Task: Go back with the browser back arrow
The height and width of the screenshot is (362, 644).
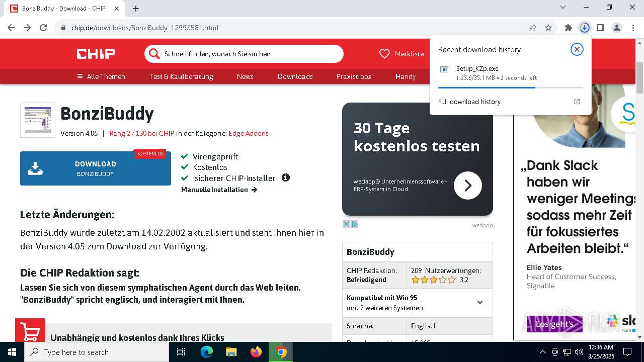Action: 11,28
